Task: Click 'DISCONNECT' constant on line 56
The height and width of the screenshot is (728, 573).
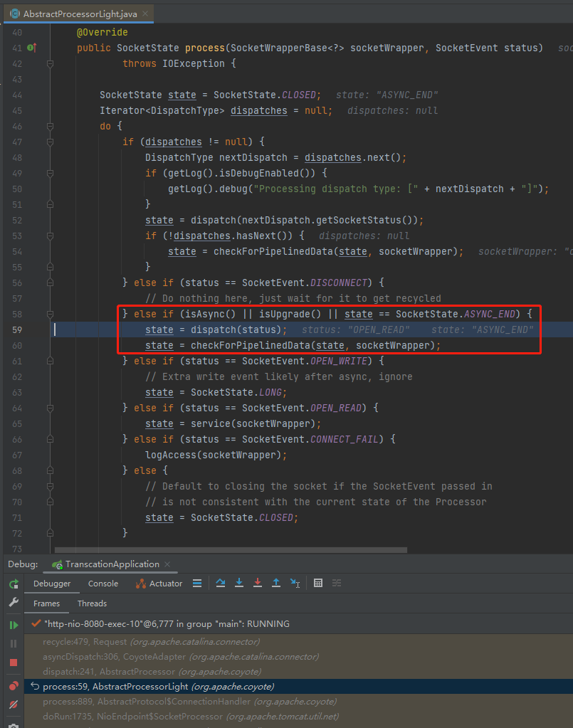Action: point(338,283)
